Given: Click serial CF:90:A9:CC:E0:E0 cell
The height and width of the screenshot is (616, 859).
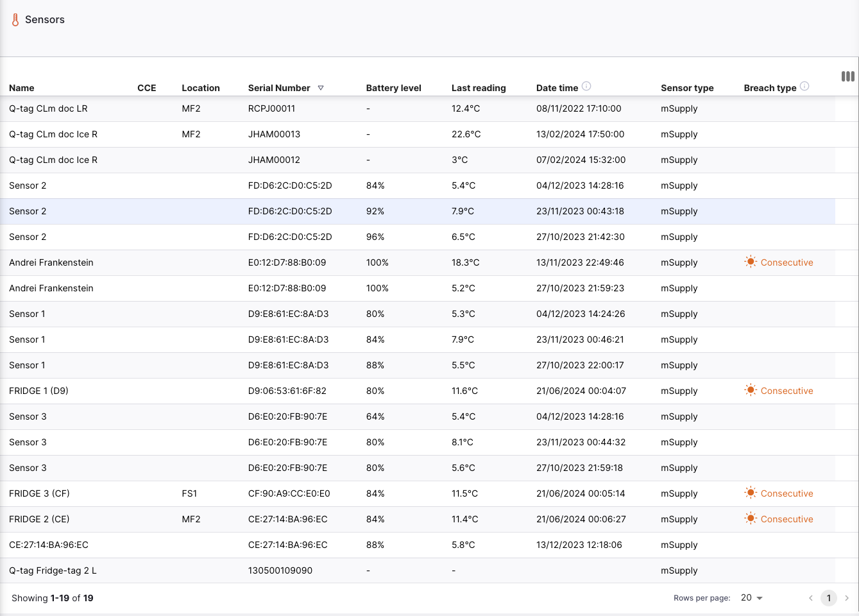Looking at the screenshot, I should (289, 493).
